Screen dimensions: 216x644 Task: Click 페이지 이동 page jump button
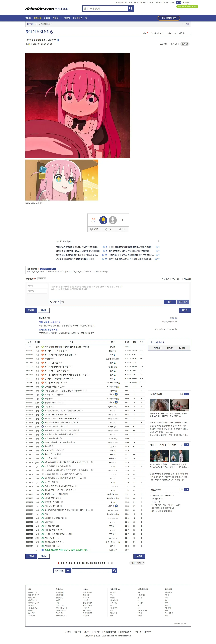(137, 563)
